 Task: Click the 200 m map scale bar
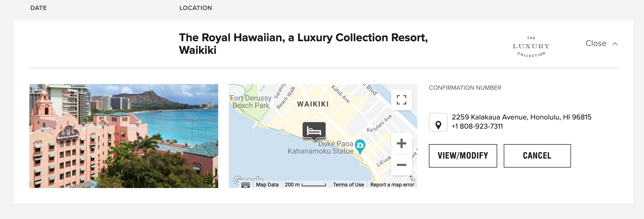pos(305,185)
